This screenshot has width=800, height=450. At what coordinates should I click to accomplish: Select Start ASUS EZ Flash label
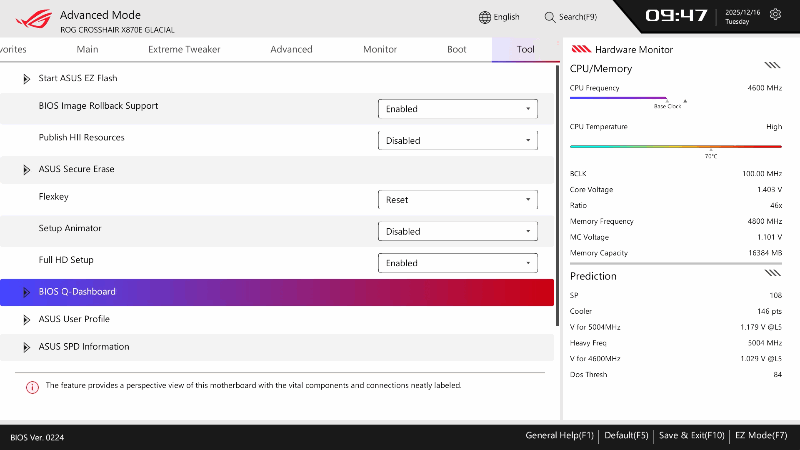(x=78, y=78)
